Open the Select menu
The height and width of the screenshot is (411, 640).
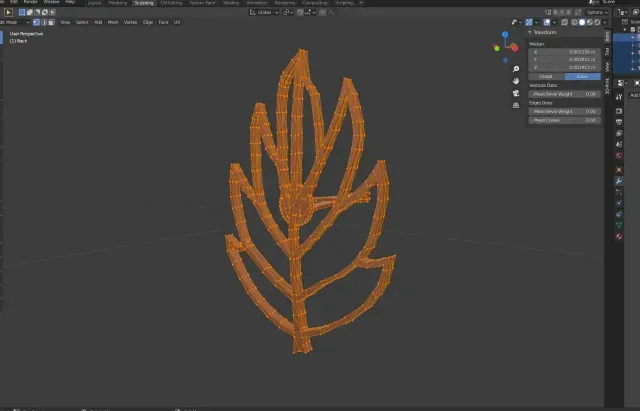coord(82,22)
